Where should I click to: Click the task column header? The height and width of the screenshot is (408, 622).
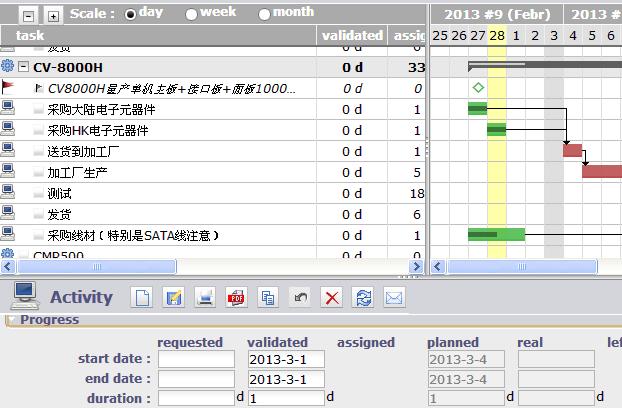[30, 35]
